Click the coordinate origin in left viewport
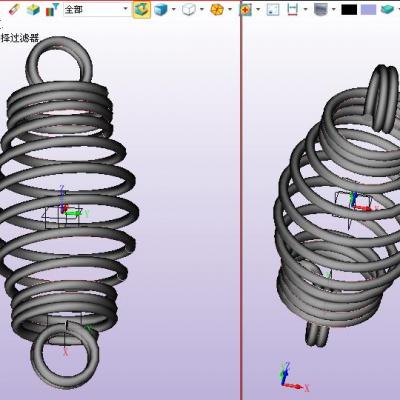400x400 pixels. 64,211
